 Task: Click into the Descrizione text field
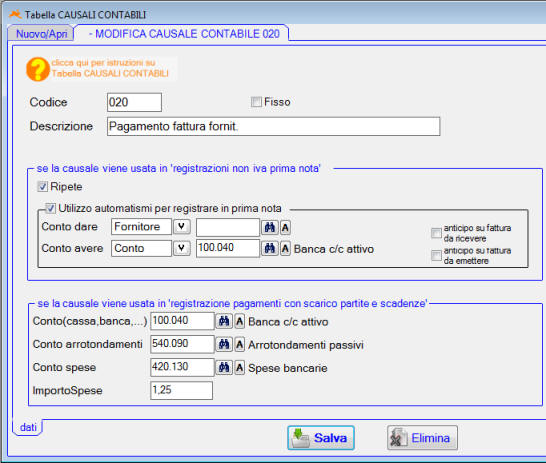pyautogui.click(x=273, y=126)
